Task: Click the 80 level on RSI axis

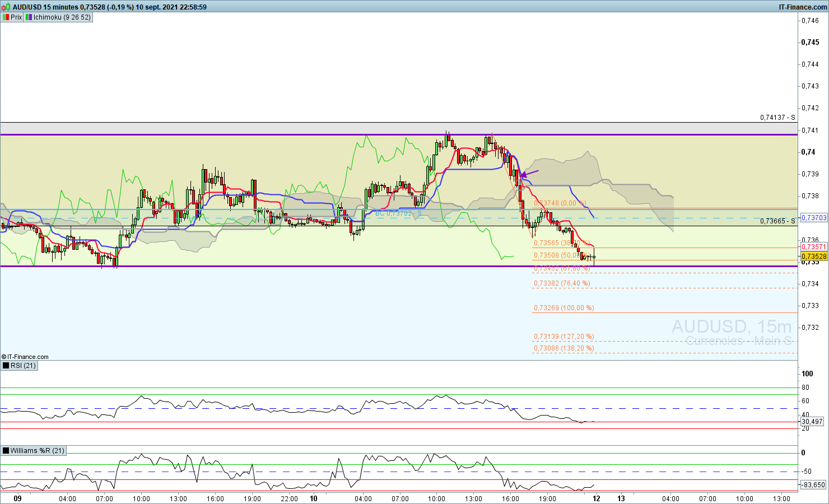Action: tap(805, 388)
